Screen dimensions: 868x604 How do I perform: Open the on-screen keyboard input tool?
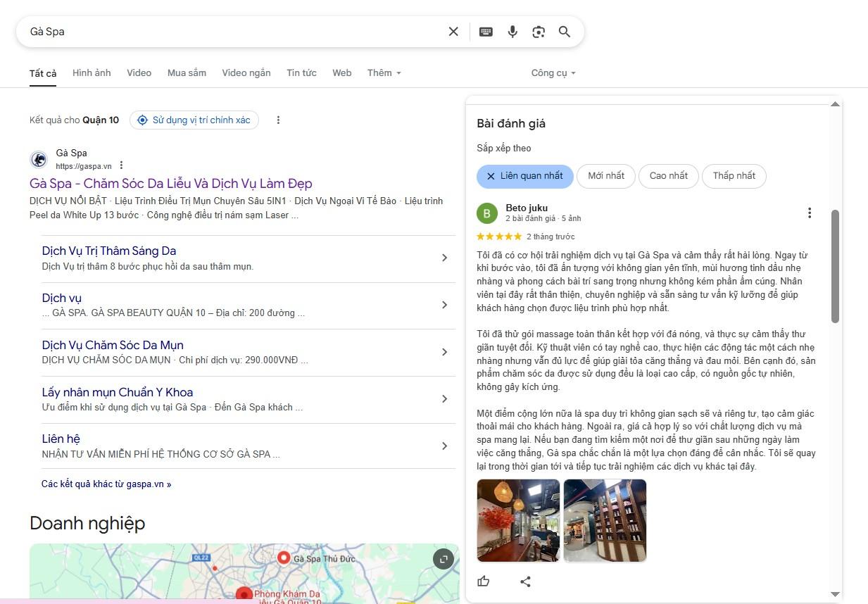[x=486, y=32]
